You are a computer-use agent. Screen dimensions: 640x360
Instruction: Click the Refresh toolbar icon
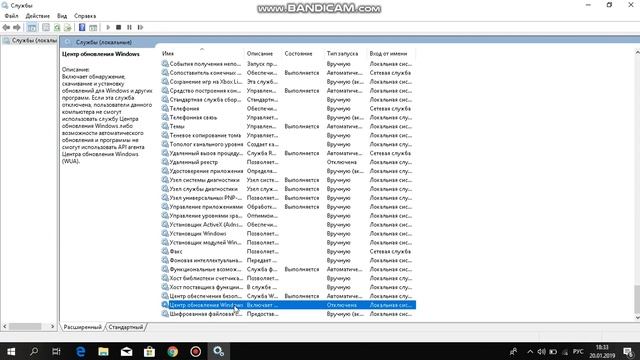point(57,27)
